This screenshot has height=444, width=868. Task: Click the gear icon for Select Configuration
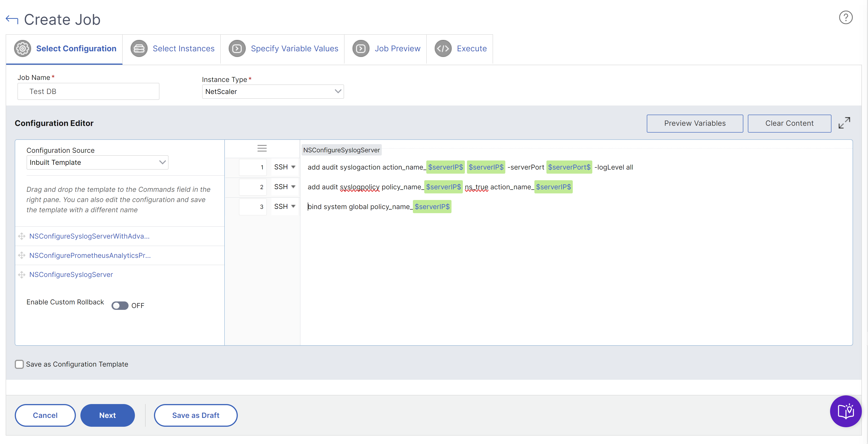pyautogui.click(x=22, y=49)
